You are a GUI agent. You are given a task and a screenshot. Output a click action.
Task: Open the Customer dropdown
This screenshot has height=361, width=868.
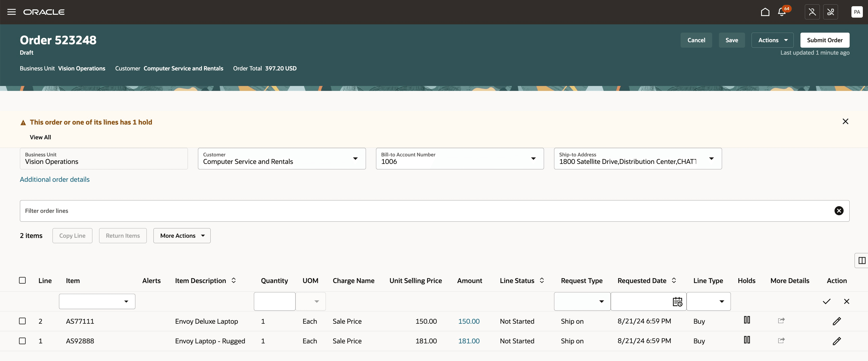point(355,159)
